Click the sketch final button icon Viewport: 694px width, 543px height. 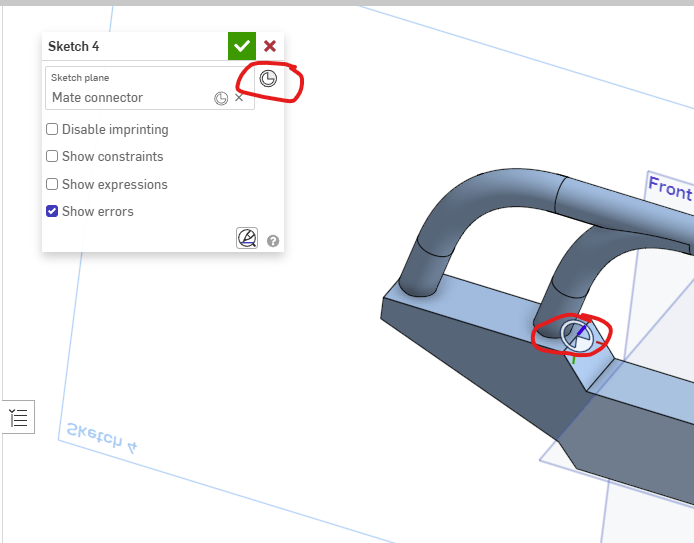247,238
